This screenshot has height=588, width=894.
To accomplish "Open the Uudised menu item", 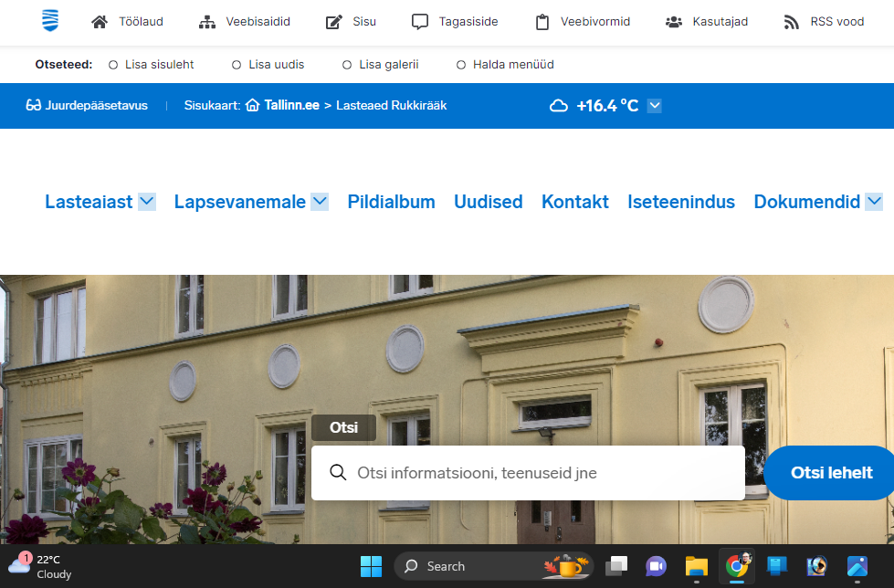I will 488,201.
